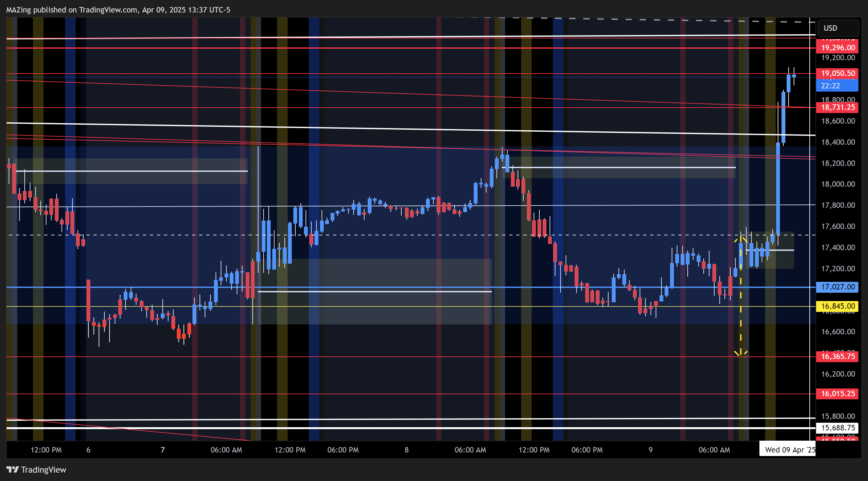Click day 8 on the time axis
This screenshot has height=481, width=868.
(407, 450)
